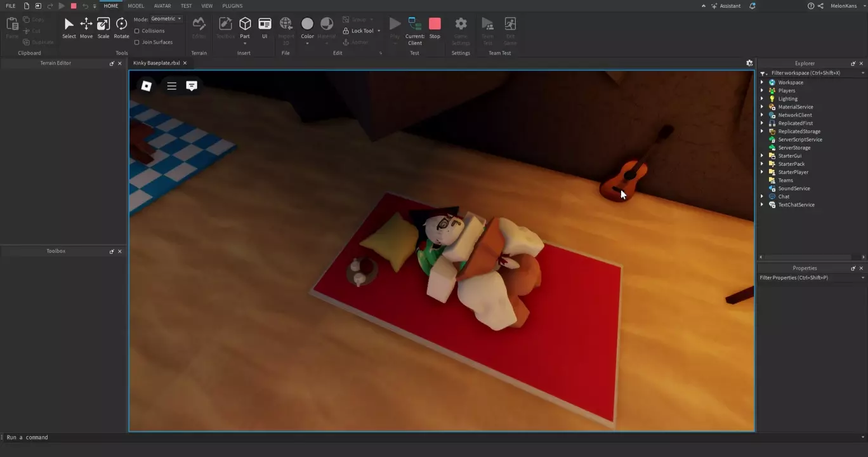Image resolution: width=868 pixels, height=457 pixels.
Task: Open the PLUGINS ribbon tab
Action: pos(232,6)
